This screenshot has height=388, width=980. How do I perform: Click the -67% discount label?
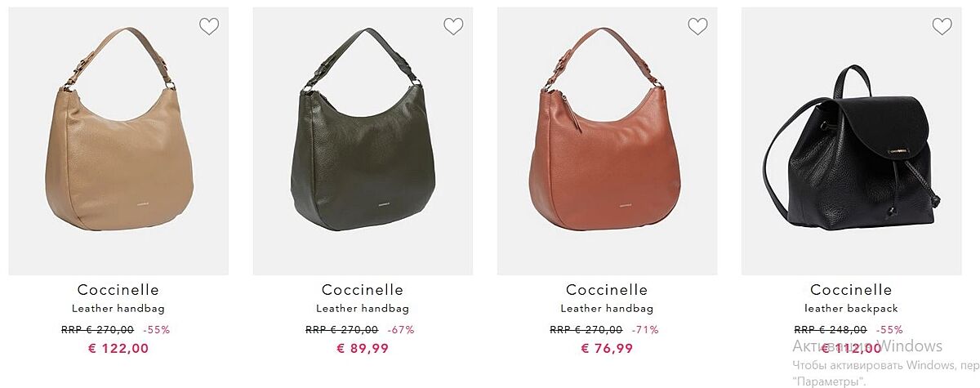click(x=401, y=330)
